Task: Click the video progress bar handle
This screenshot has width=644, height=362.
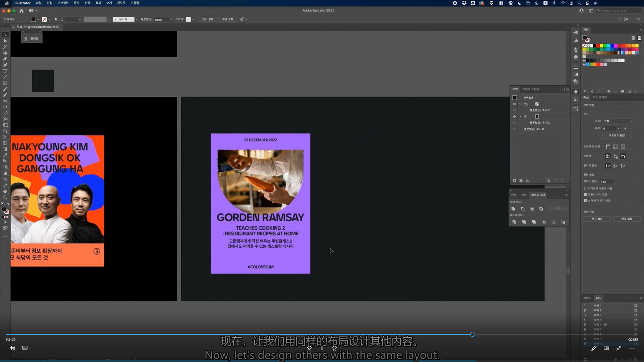Action: coord(473,334)
